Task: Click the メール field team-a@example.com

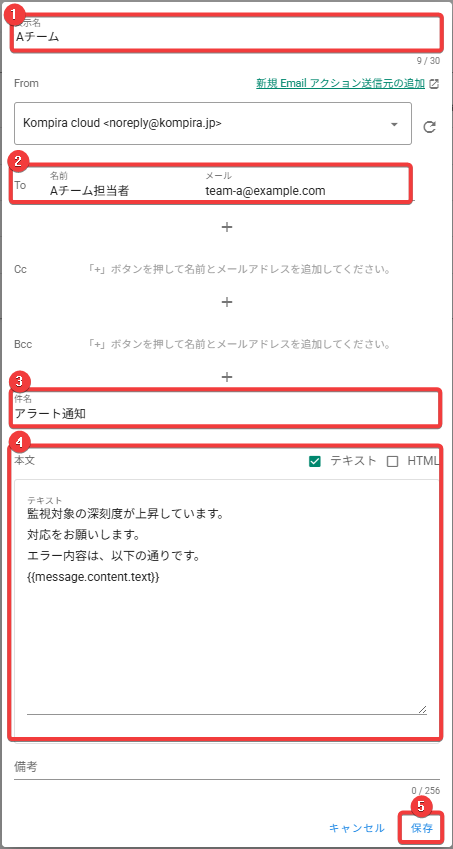Action: 265,191
